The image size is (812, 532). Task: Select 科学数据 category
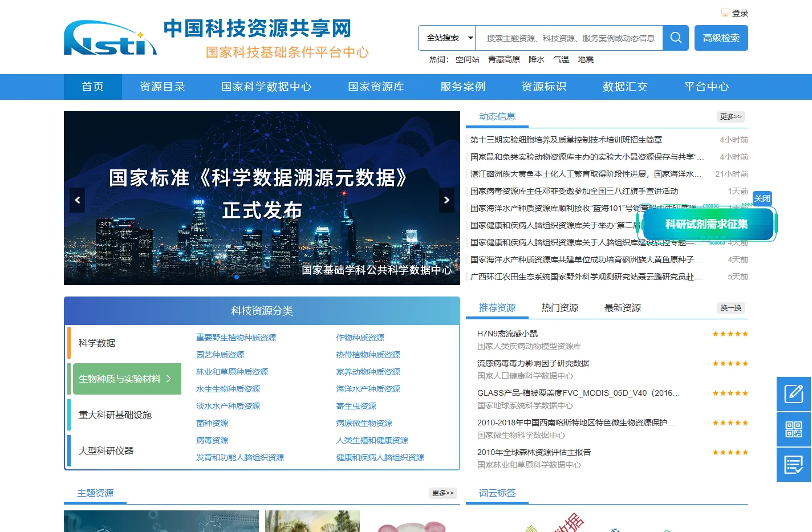point(97,343)
